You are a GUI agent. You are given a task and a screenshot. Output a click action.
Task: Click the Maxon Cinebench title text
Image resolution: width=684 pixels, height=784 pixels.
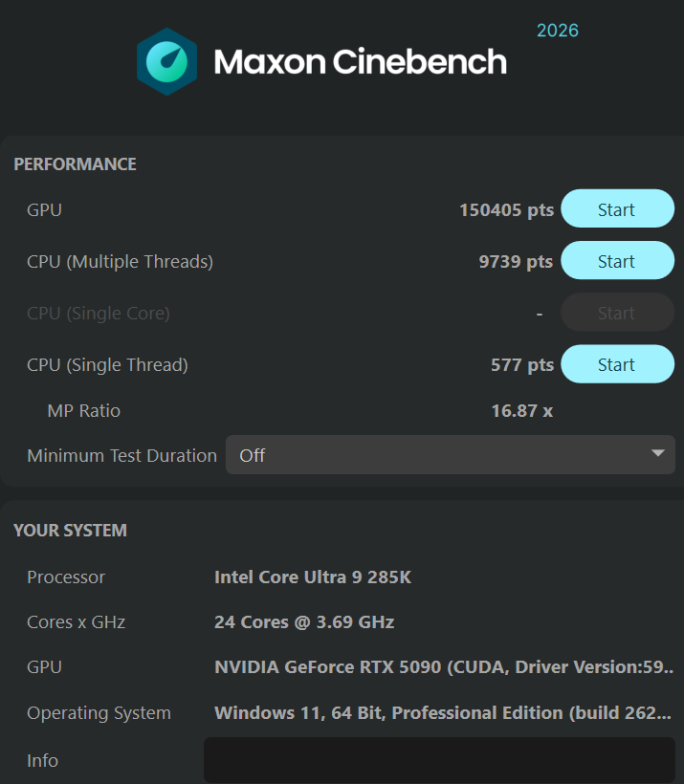point(360,62)
